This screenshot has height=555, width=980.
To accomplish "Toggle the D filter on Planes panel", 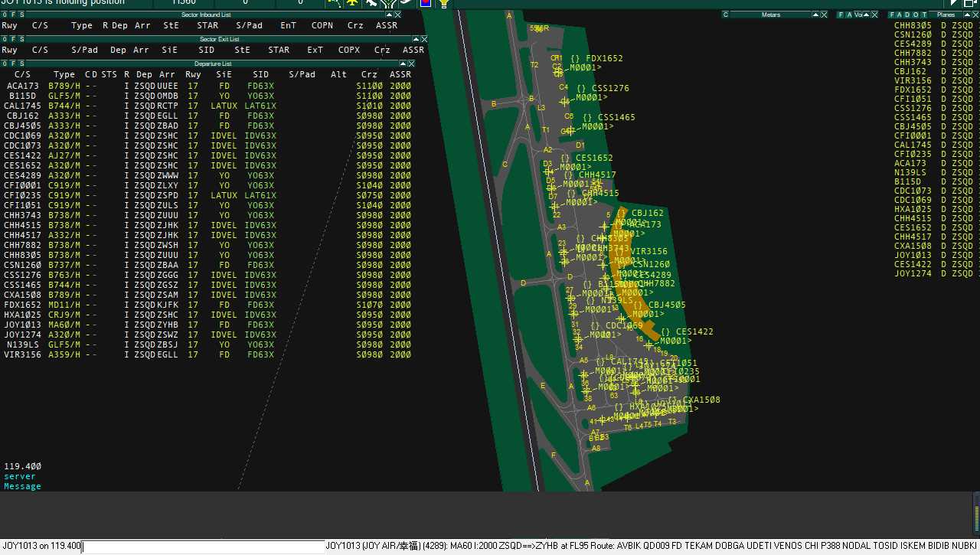I will (907, 15).
